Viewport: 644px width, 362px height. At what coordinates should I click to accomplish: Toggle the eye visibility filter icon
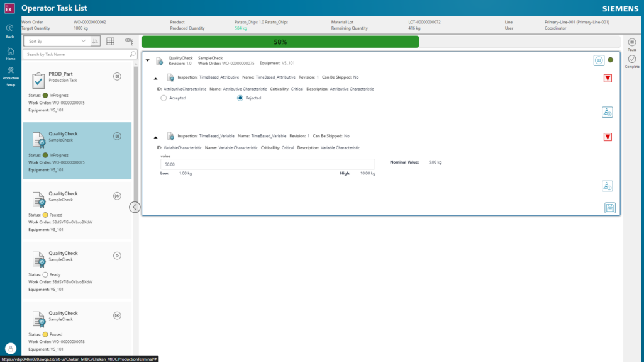pos(130,41)
